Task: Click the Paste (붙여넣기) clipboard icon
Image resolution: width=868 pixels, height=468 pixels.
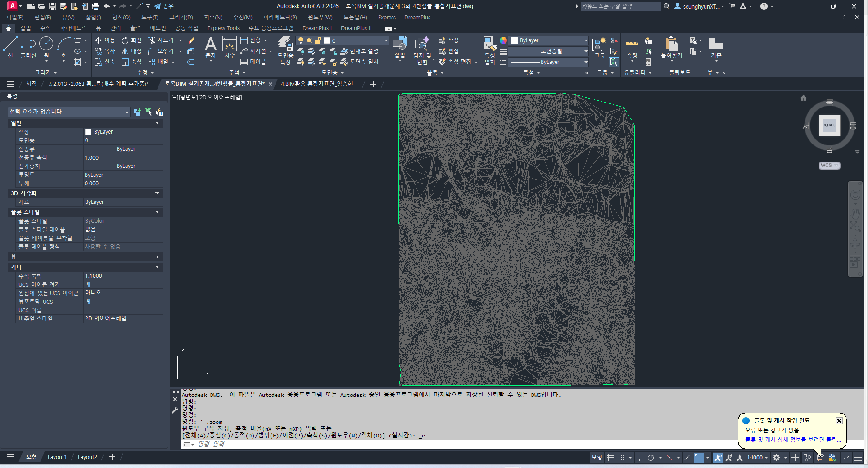Action: (671, 47)
